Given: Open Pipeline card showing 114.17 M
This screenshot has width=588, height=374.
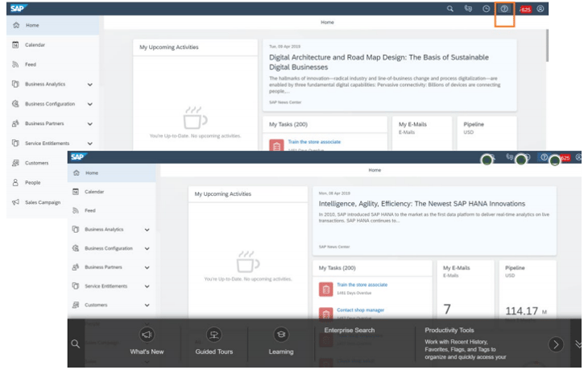Looking at the screenshot, I should 528,289.
